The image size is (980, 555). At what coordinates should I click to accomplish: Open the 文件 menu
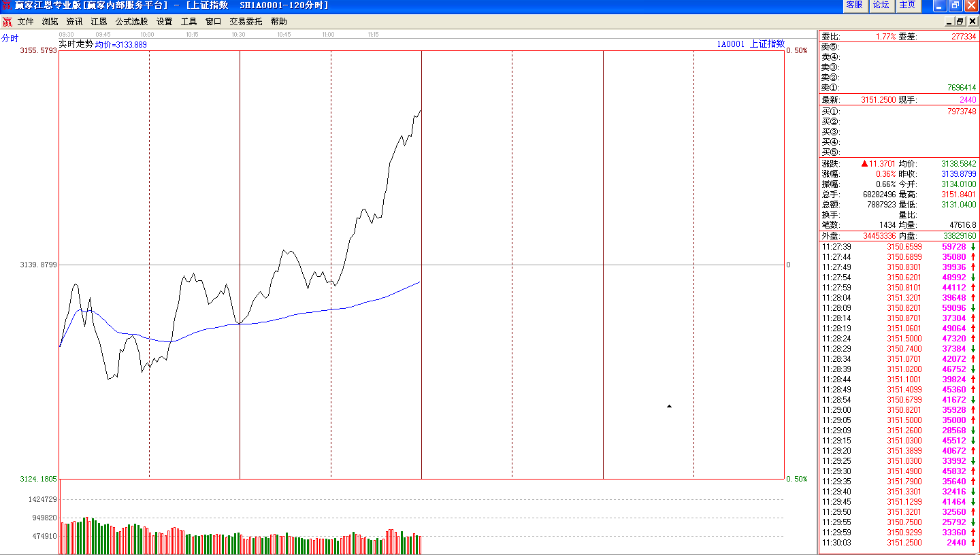26,22
